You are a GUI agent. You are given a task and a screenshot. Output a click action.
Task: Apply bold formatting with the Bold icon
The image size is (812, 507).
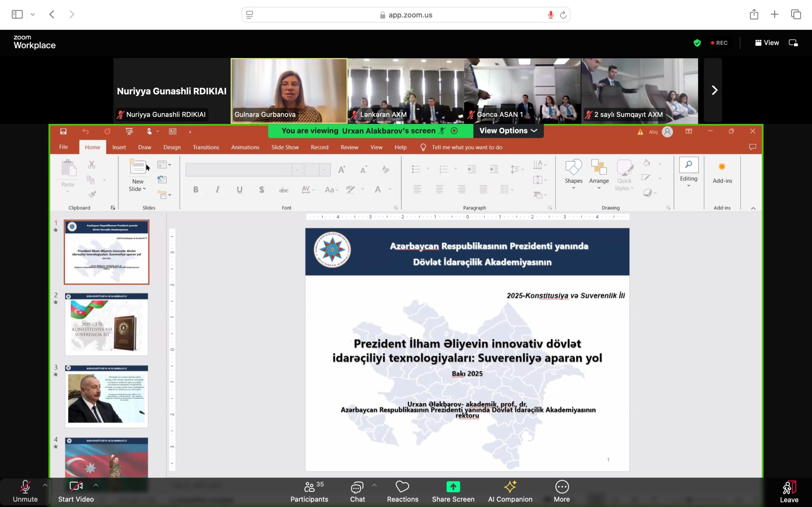coord(196,189)
